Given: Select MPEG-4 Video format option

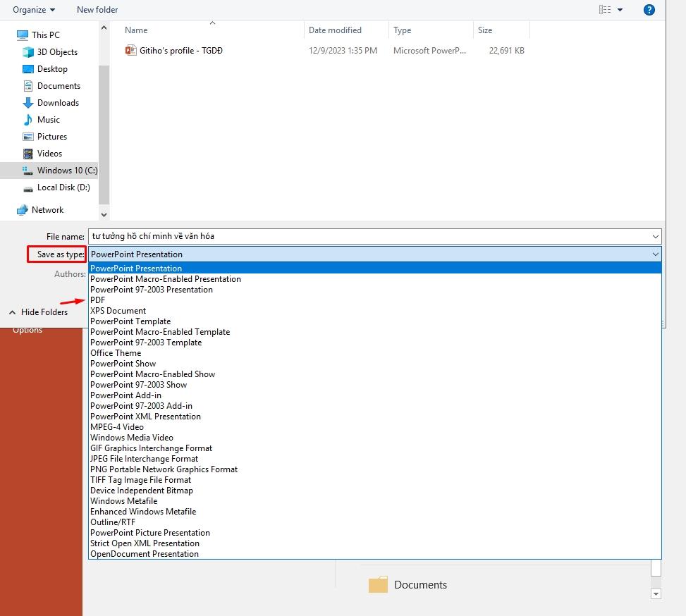Looking at the screenshot, I should click(x=117, y=427).
